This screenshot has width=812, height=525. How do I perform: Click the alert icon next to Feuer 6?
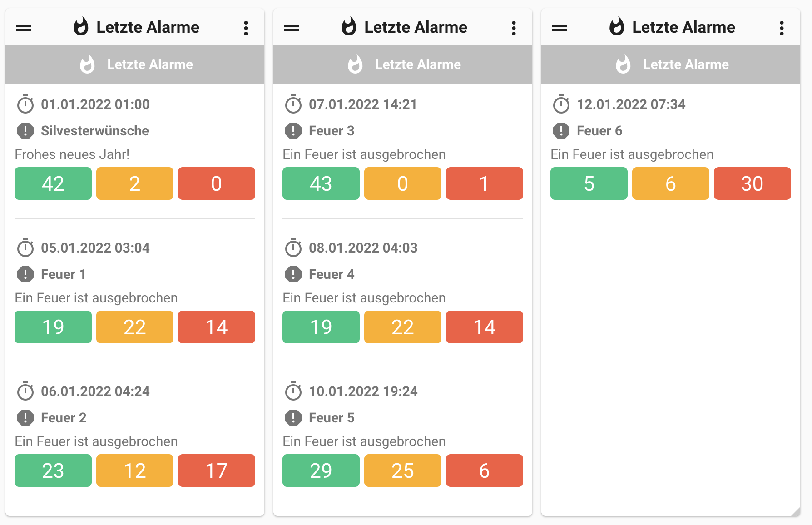click(561, 131)
